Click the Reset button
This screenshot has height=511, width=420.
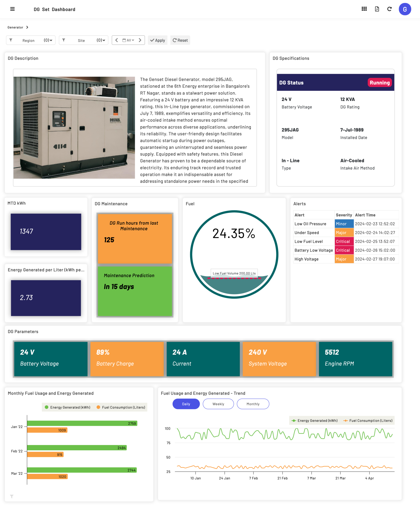(180, 40)
